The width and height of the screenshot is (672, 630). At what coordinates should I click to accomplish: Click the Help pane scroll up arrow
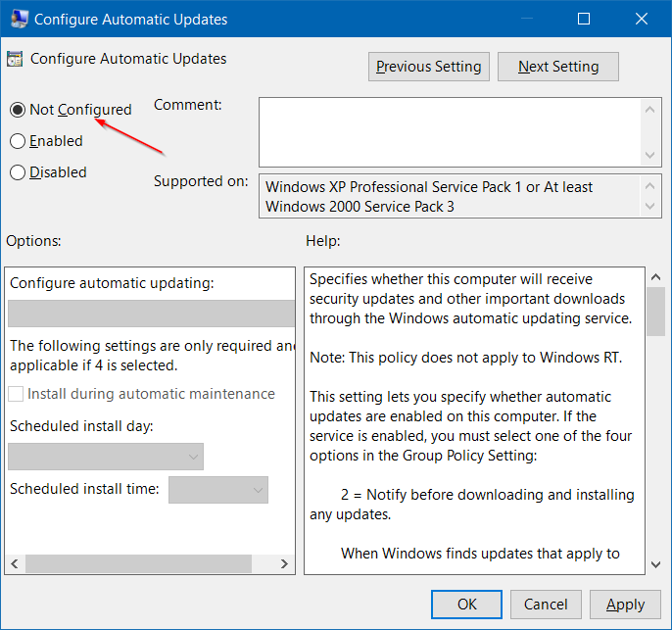tap(655, 277)
